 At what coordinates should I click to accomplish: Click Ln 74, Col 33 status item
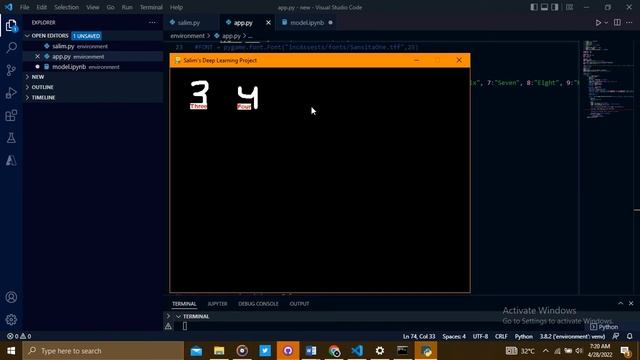[x=419, y=336]
